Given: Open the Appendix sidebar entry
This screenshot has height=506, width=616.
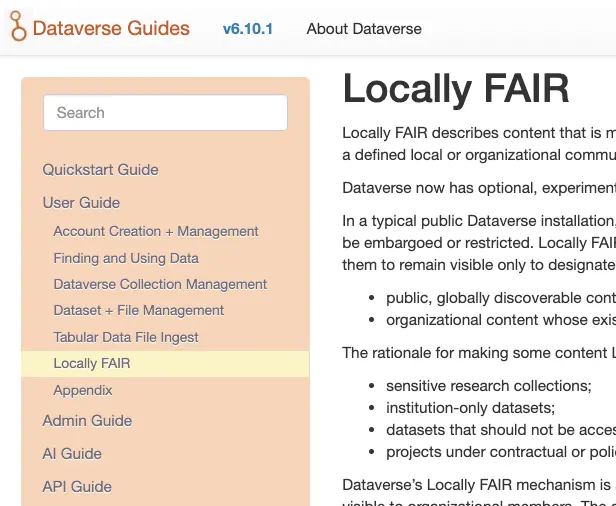Looking at the screenshot, I should pyautogui.click(x=83, y=390).
